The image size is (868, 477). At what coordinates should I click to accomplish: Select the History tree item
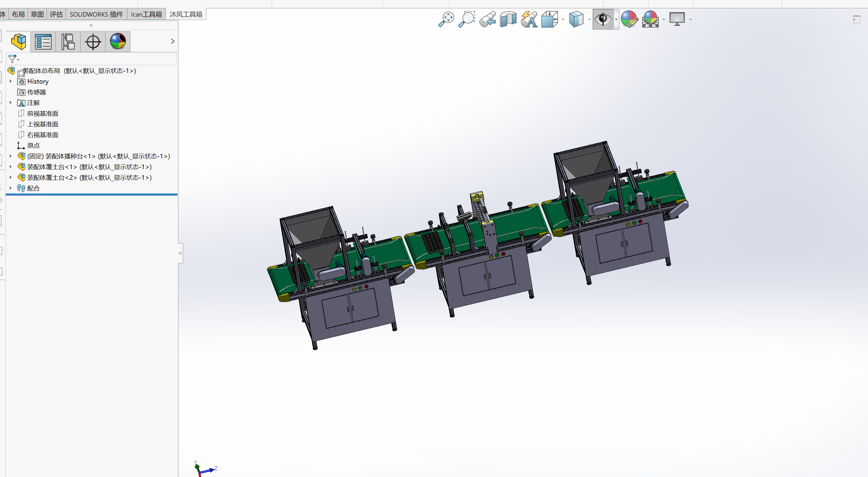click(x=38, y=81)
